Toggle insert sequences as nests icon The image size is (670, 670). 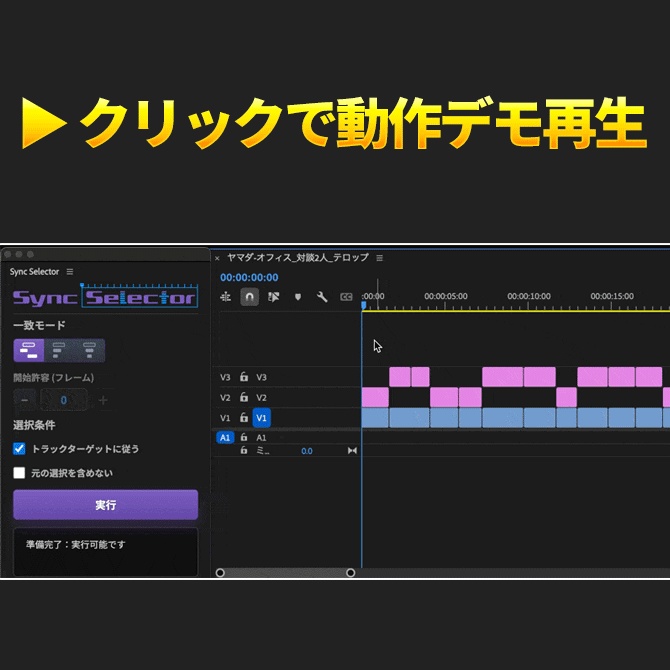(225, 297)
